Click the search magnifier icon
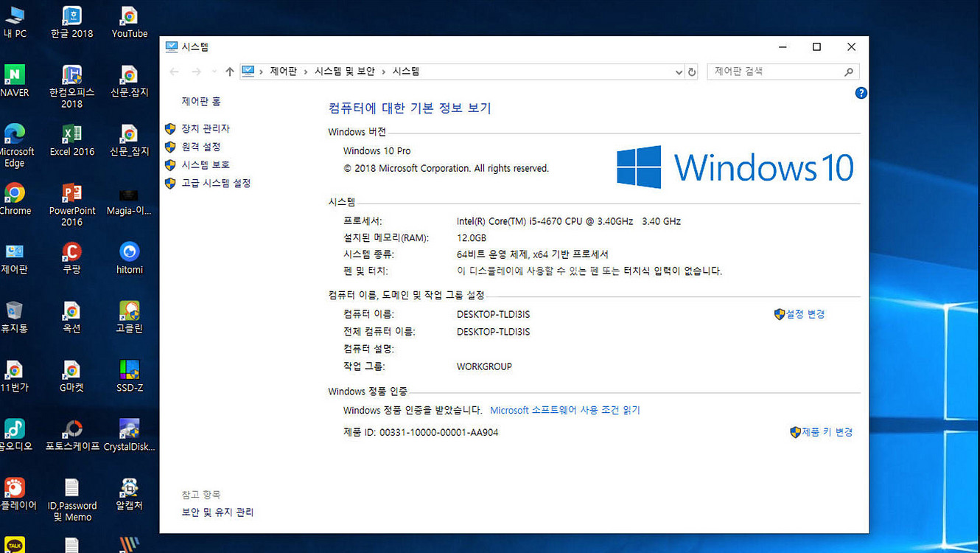This screenshot has width=980, height=553. pyautogui.click(x=849, y=72)
